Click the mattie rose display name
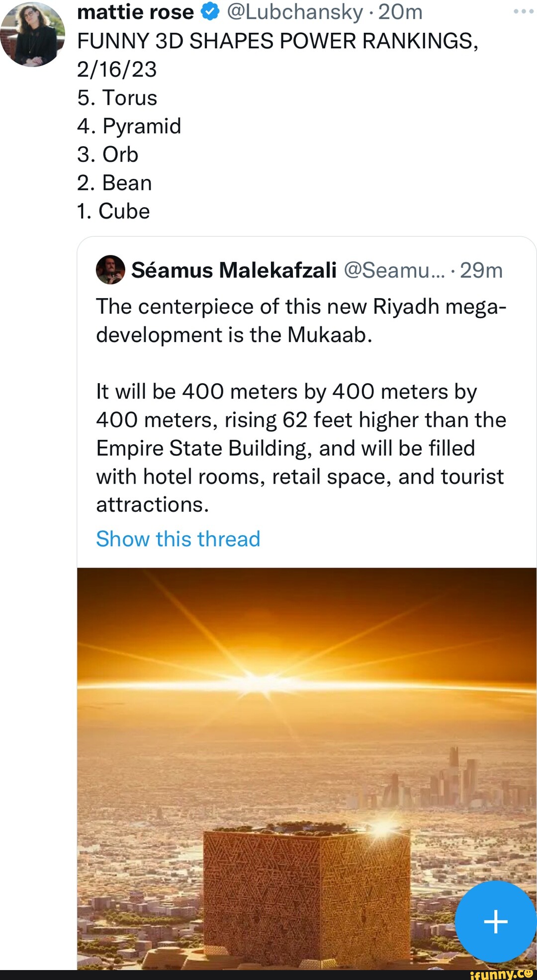537x980 pixels. (135, 12)
